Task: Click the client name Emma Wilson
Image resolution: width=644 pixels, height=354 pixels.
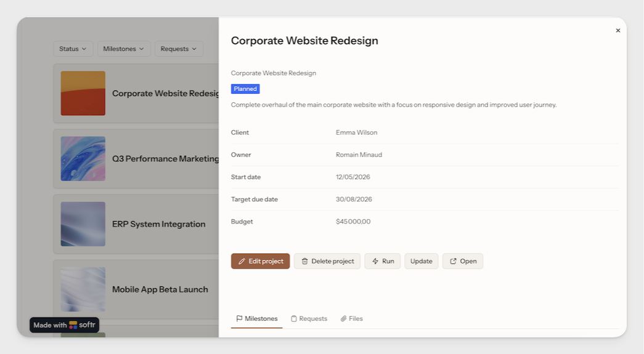Action: [356, 132]
